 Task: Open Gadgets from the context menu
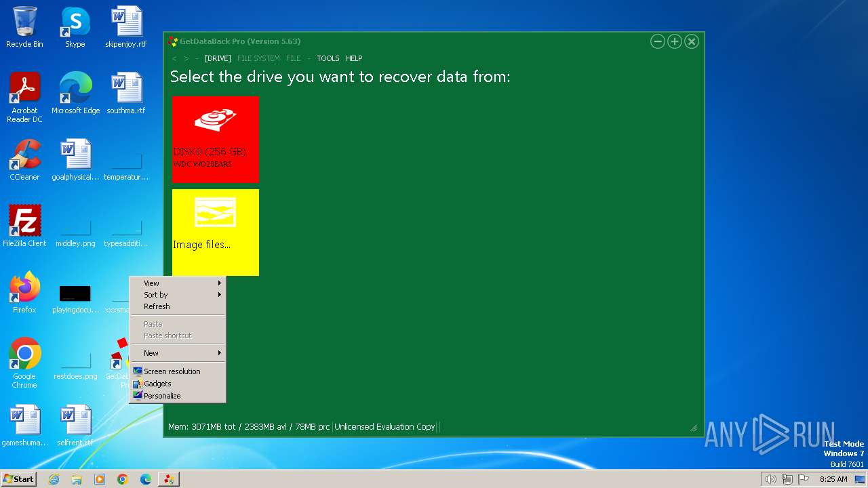[x=178, y=384]
